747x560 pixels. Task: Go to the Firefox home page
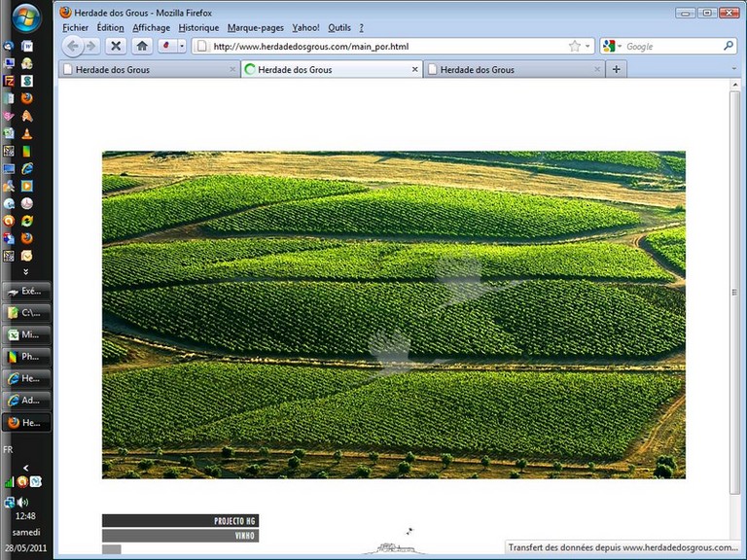click(x=142, y=46)
